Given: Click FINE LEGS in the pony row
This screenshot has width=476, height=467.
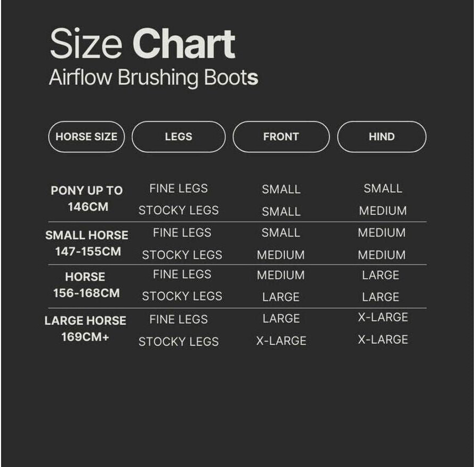Looking at the screenshot, I should [x=179, y=188].
